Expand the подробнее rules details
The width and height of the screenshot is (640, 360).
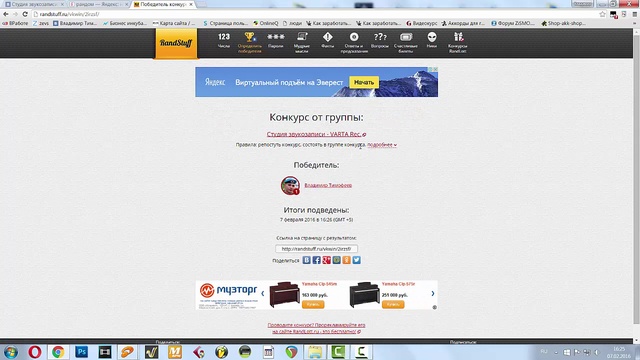pos(382,145)
